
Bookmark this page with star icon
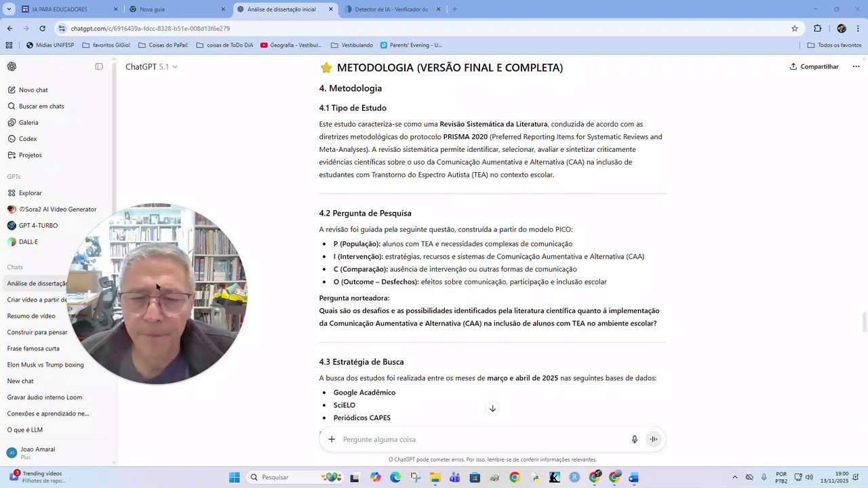click(795, 28)
